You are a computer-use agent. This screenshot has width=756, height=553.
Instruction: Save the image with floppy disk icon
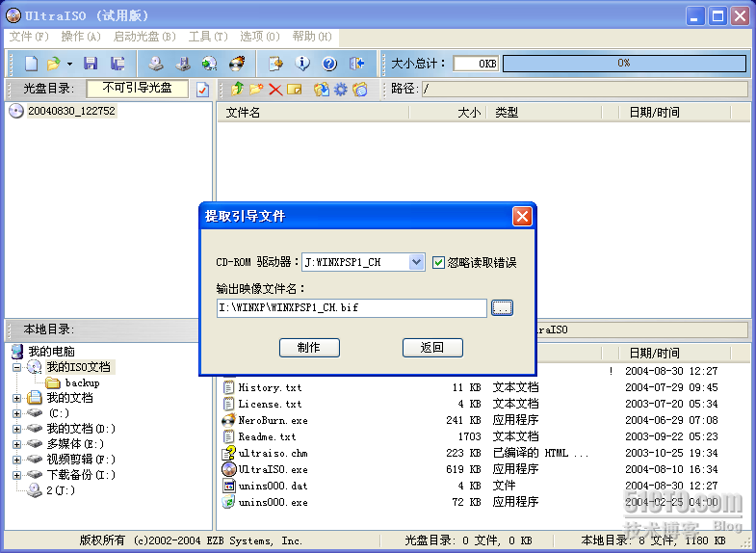click(x=91, y=64)
